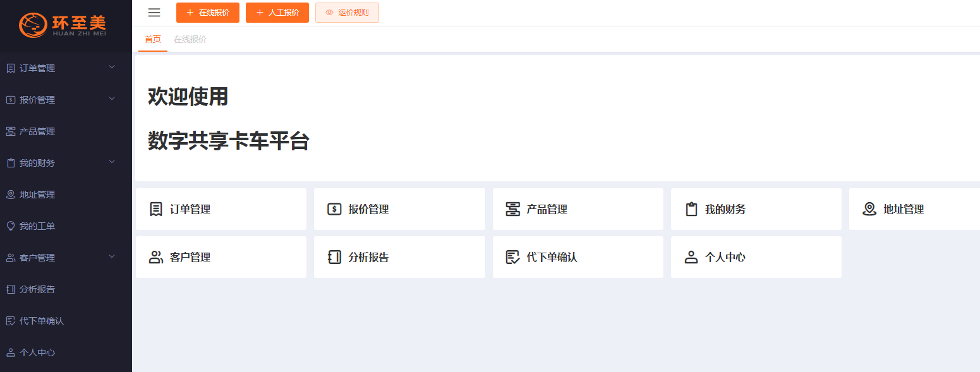980x372 pixels.
Task: Click the 我的财务 card clipboard icon
Action: click(x=691, y=209)
